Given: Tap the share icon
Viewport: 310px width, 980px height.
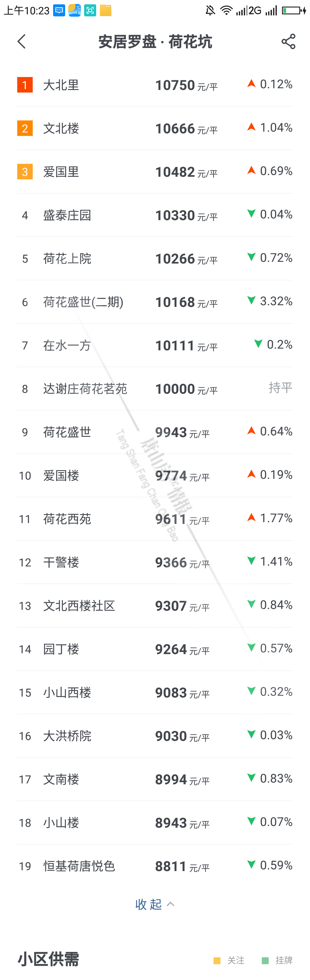Looking at the screenshot, I should click(288, 41).
